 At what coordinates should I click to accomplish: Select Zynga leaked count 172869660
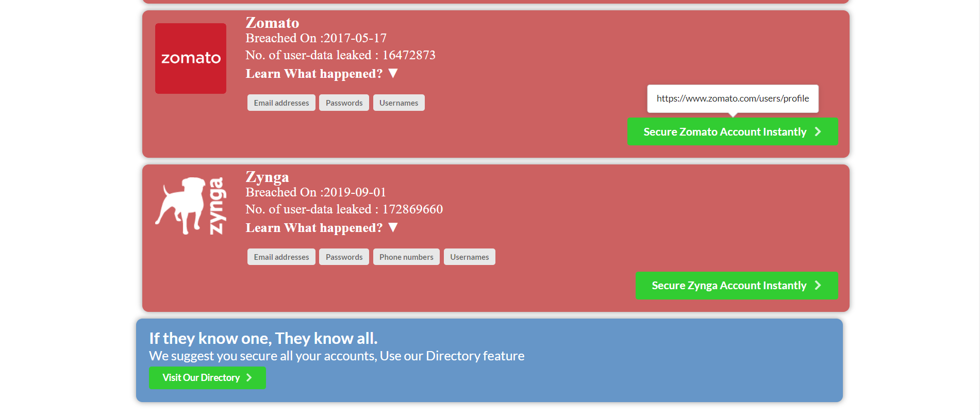click(x=412, y=209)
